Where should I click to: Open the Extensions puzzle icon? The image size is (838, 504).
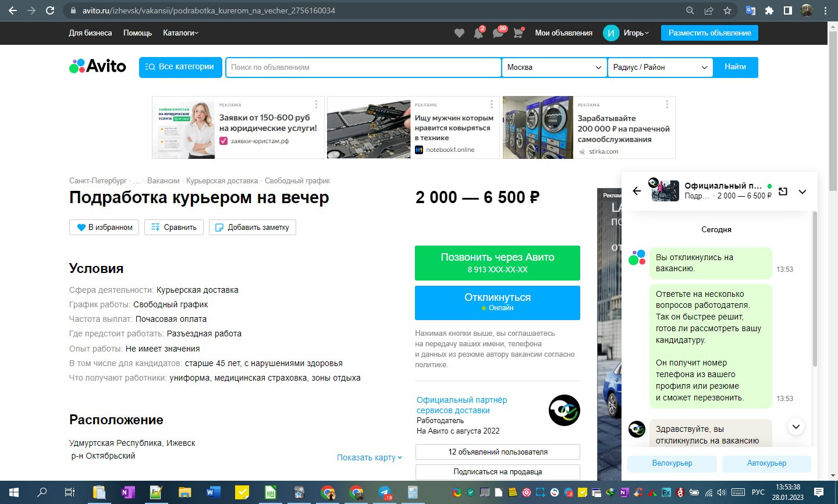pyautogui.click(x=769, y=10)
